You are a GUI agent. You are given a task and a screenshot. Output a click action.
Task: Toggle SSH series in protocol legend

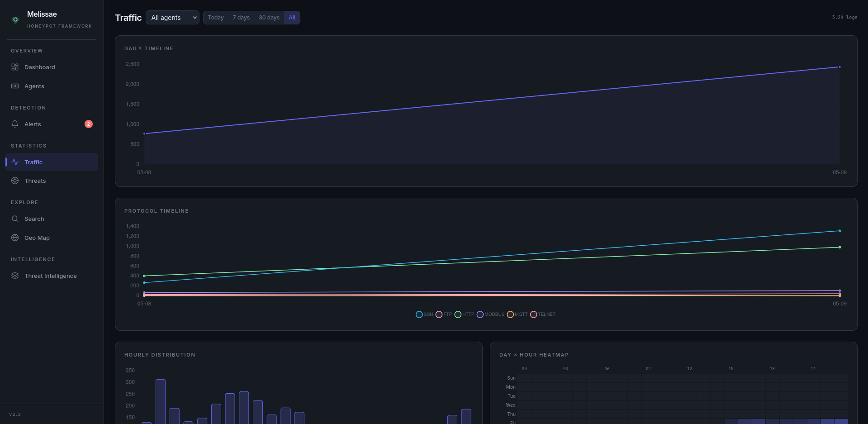tap(424, 314)
